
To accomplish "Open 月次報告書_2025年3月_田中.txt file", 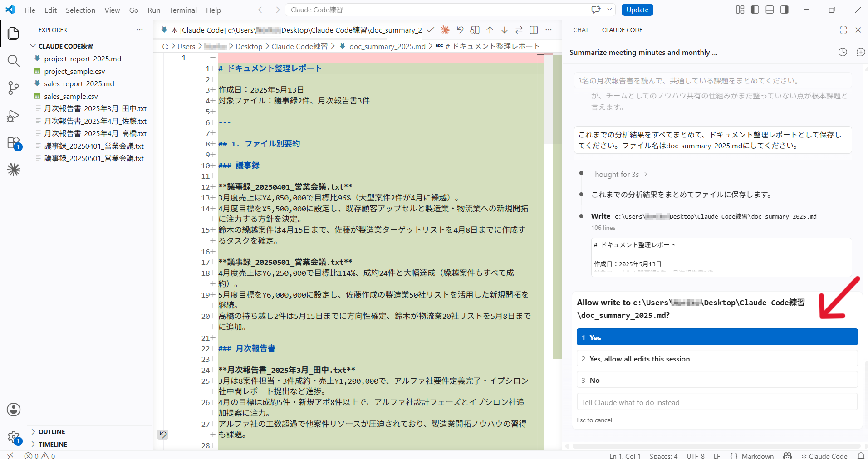I will coord(95,108).
